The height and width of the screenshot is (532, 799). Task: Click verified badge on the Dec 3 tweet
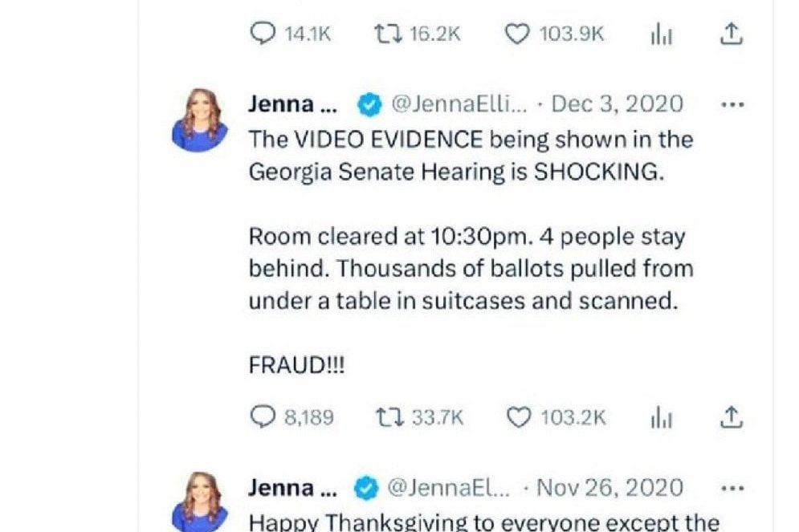pyautogui.click(x=369, y=104)
